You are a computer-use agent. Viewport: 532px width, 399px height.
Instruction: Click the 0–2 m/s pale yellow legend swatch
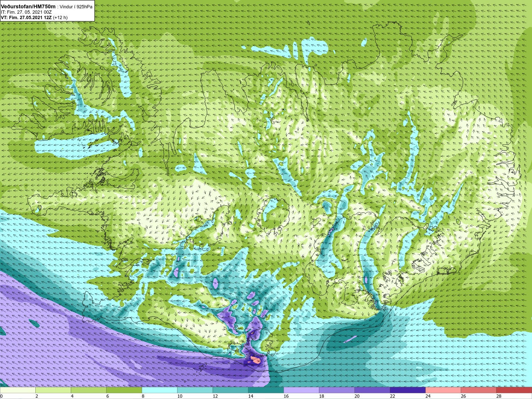coord(18,390)
